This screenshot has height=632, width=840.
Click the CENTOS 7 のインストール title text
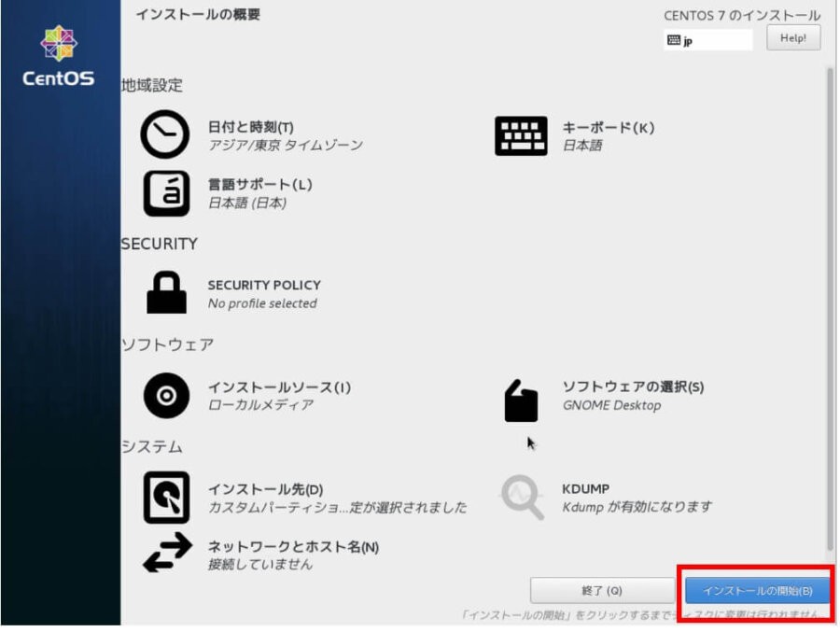click(743, 16)
